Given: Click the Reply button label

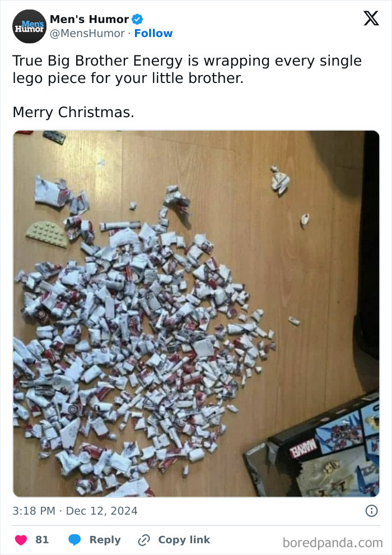Looking at the screenshot, I should click(105, 540).
